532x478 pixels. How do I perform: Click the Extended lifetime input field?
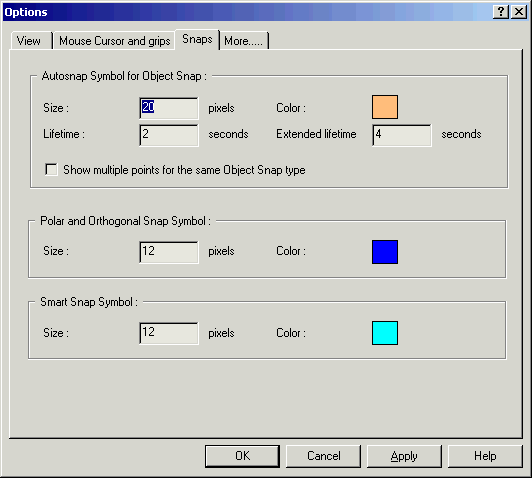click(x=402, y=135)
